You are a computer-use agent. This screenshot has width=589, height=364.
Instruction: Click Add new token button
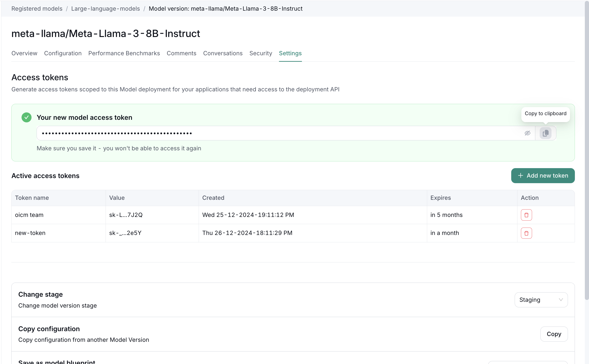click(x=543, y=176)
